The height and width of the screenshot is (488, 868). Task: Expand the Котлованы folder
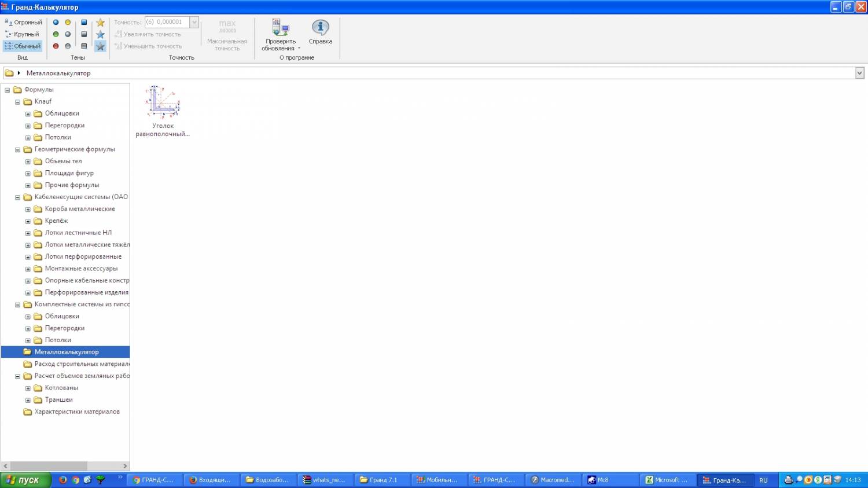pyautogui.click(x=28, y=388)
